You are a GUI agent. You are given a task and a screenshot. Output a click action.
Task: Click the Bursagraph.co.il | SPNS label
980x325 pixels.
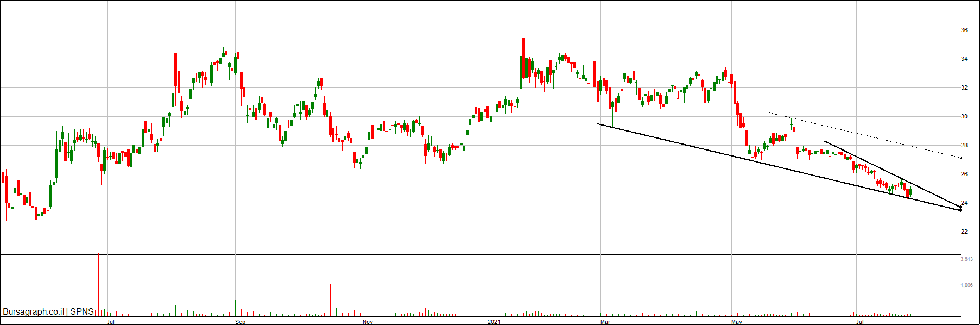[48, 312]
